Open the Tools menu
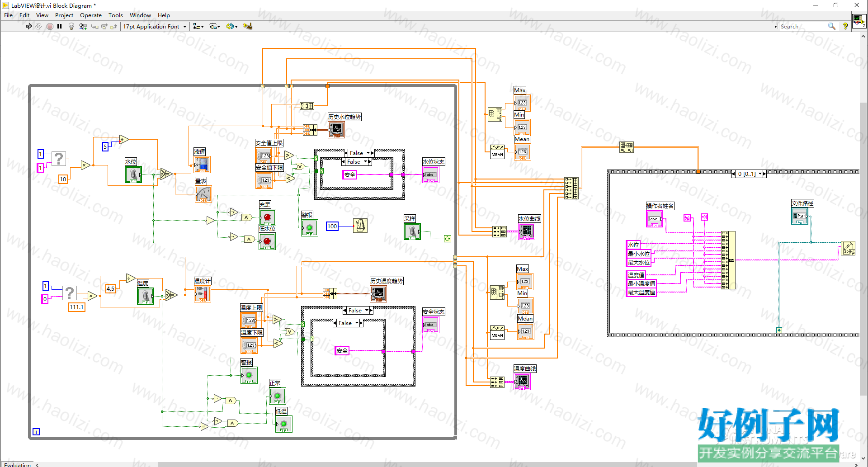The image size is (868, 467). (x=115, y=15)
